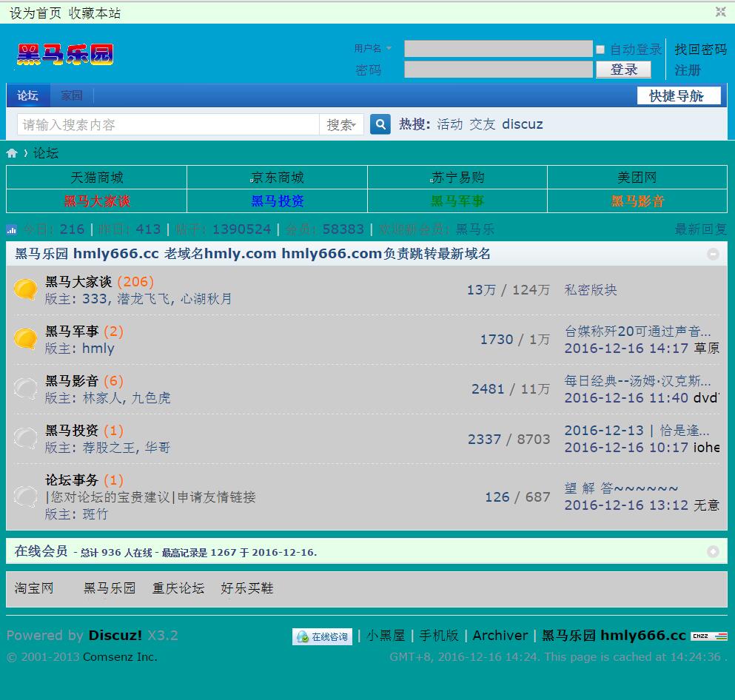Click the Archiver footer link
The width and height of the screenshot is (735, 700).
coord(500,636)
